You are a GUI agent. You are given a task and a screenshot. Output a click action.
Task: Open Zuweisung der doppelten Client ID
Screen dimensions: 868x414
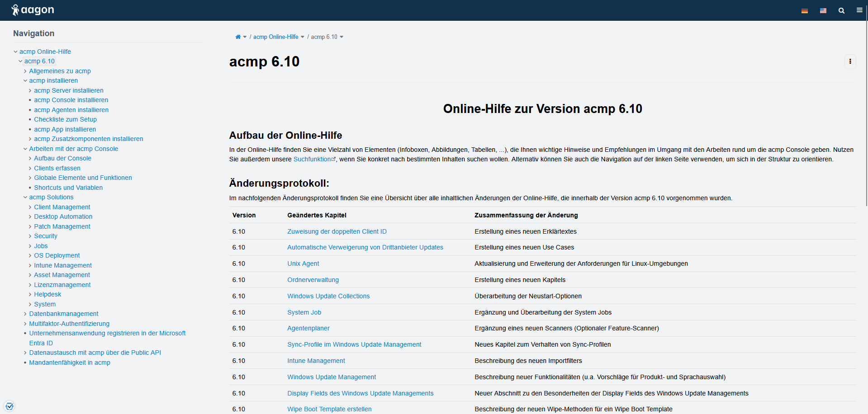337,231
